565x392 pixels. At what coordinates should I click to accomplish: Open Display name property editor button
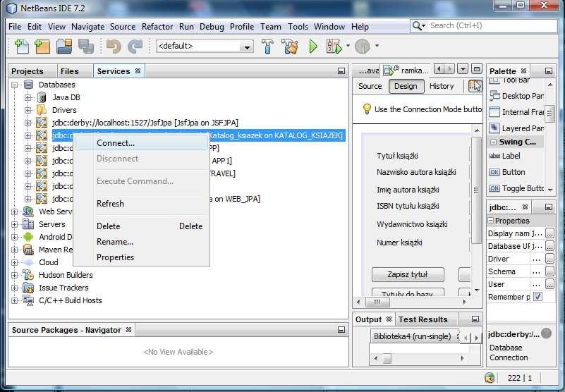point(549,233)
